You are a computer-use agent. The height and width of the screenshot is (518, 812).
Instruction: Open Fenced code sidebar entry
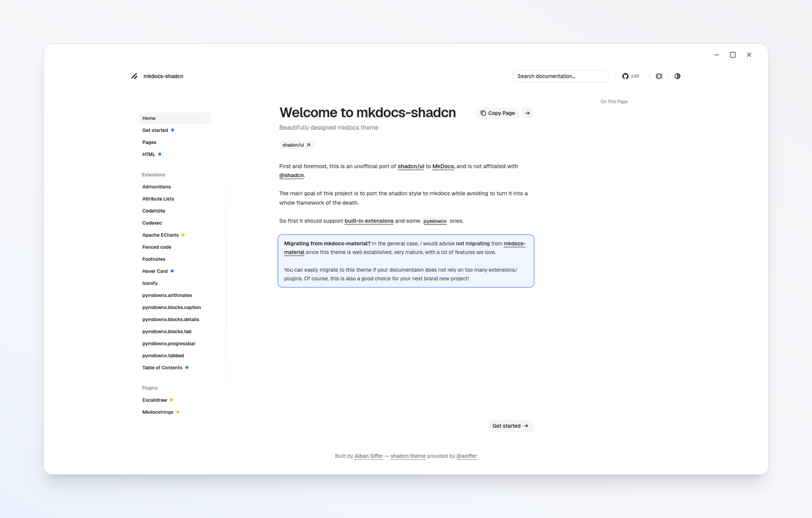(x=156, y=248)
